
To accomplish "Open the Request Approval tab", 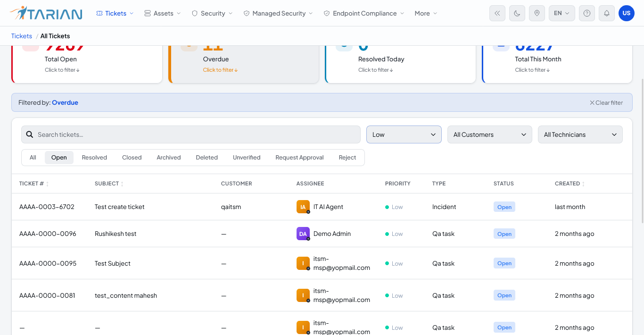I will pyautogui.click(x=300, y=158).
